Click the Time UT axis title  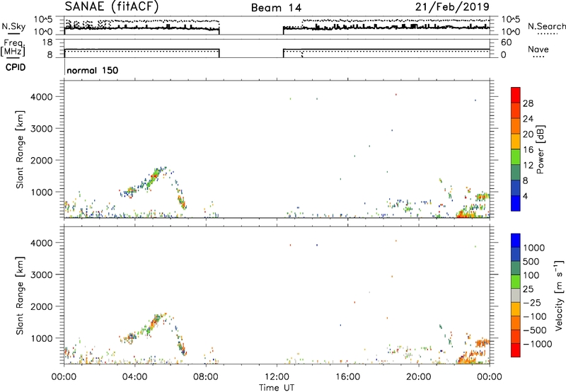coord(277,388)
